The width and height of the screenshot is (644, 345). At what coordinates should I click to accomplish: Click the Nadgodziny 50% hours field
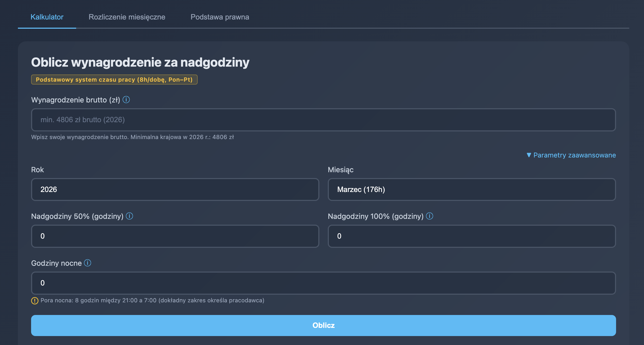175,236
